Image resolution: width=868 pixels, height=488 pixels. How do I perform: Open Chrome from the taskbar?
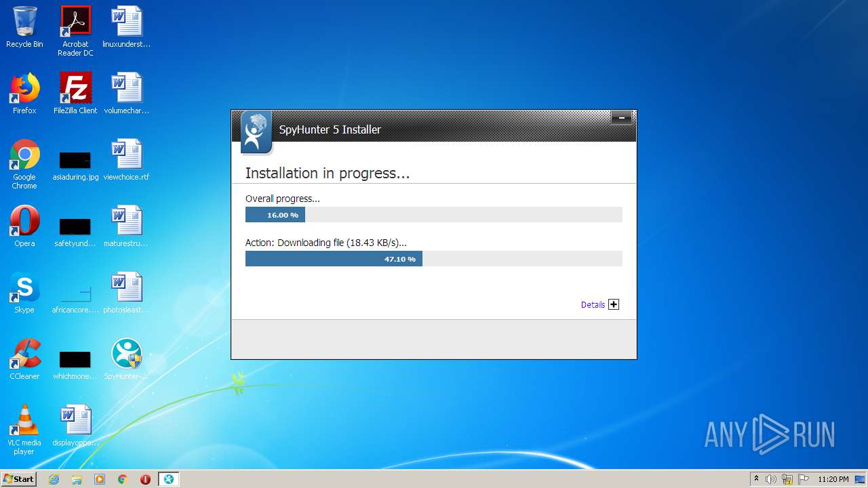click(123, 479)
